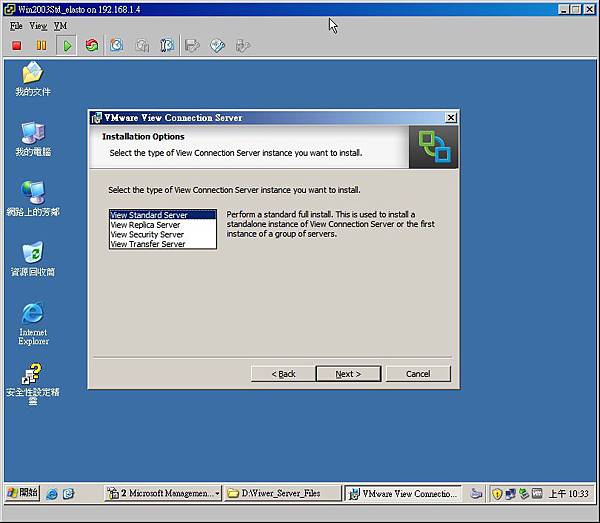Click the installer dialog title bar icon
The width and height of the screenshot is (600, 523).
point(97,118)
